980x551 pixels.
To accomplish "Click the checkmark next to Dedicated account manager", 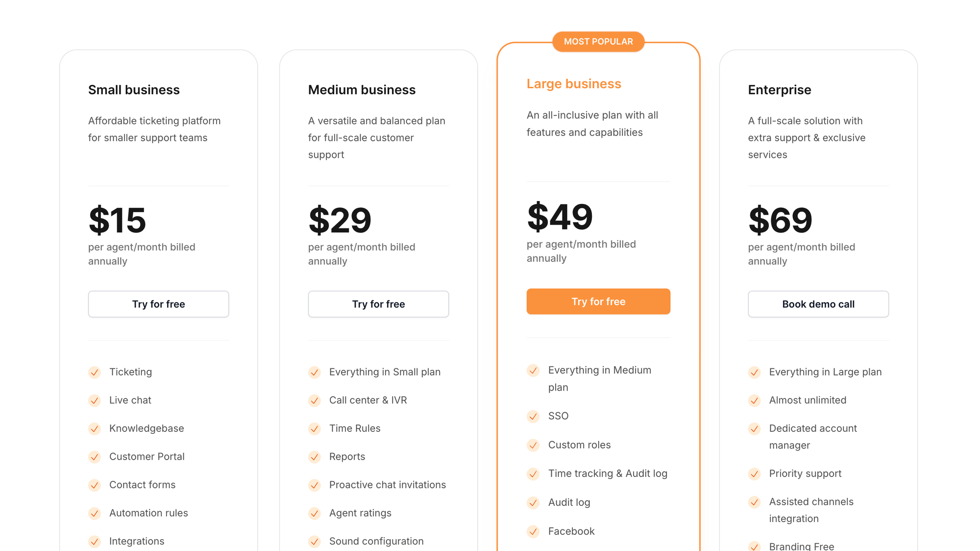I will [754, 429].
